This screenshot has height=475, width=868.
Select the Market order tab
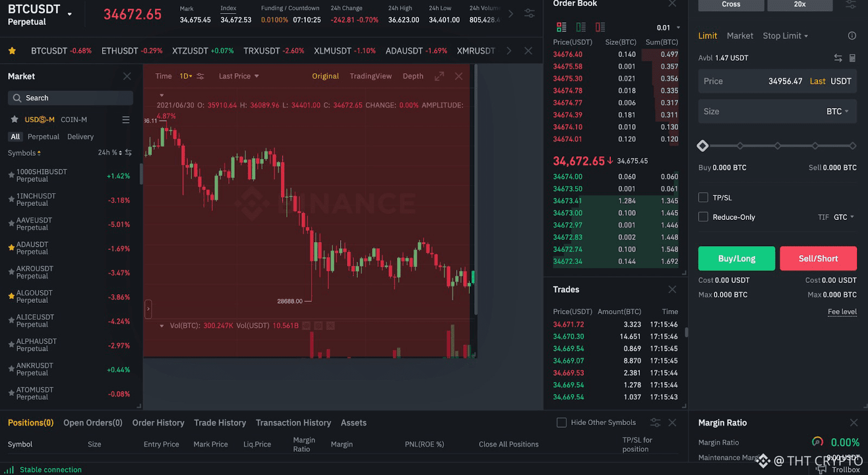(740, 36)
